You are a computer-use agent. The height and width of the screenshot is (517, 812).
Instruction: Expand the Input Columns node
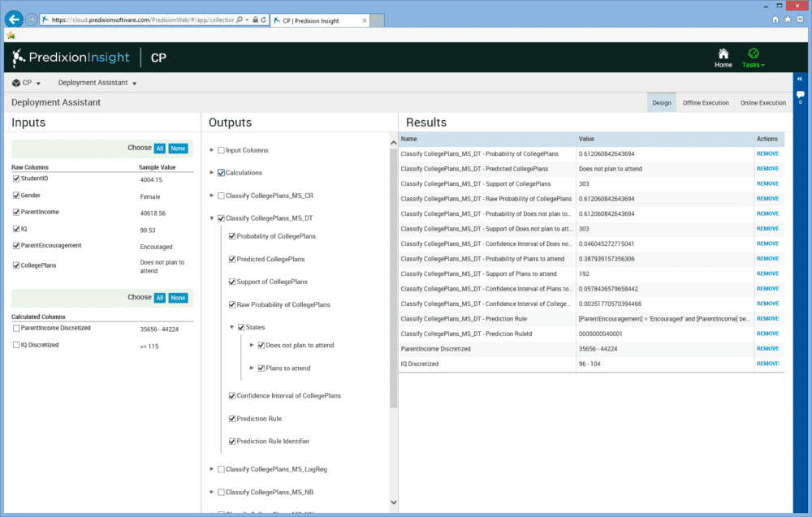(x=212, y=150)
